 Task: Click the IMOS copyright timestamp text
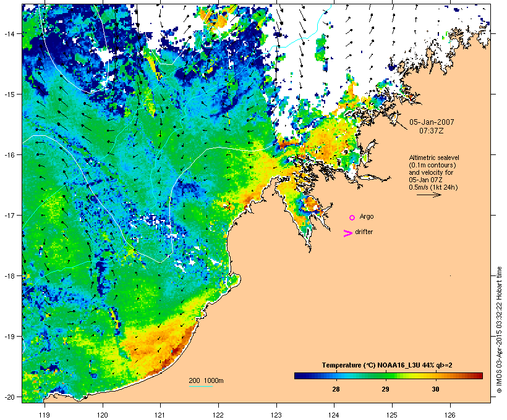(x=499, y=330)
